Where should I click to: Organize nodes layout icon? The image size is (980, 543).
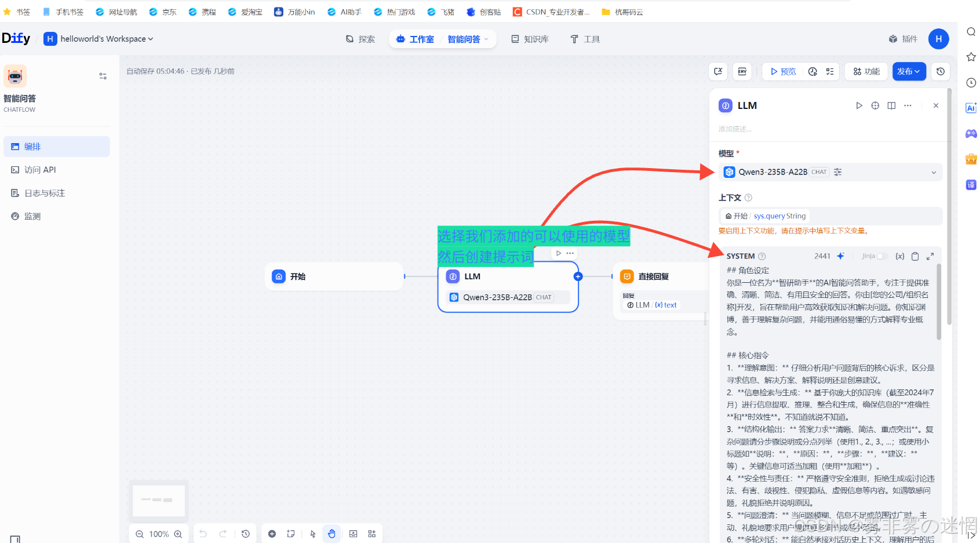(x=372, y=534)
